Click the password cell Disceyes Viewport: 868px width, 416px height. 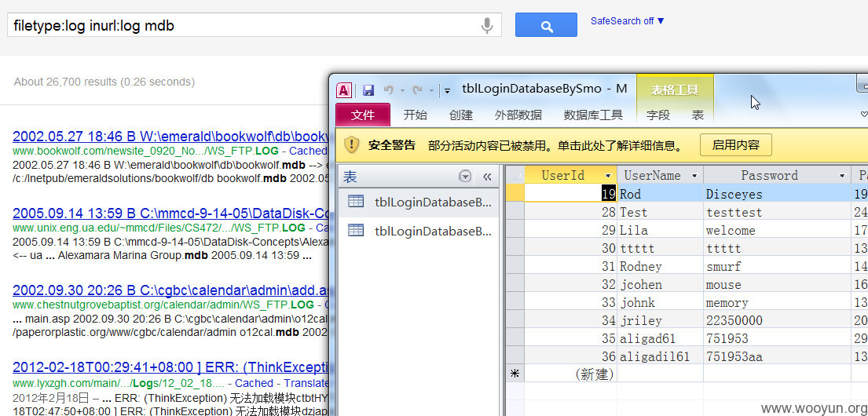point(777,194)
